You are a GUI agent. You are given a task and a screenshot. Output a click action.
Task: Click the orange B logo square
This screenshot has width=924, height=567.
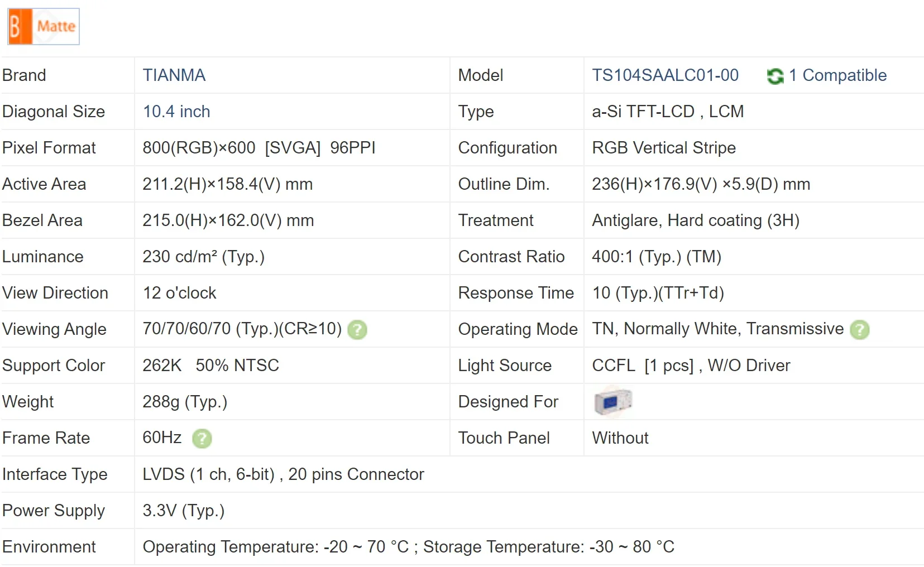[x=19, y=26]
